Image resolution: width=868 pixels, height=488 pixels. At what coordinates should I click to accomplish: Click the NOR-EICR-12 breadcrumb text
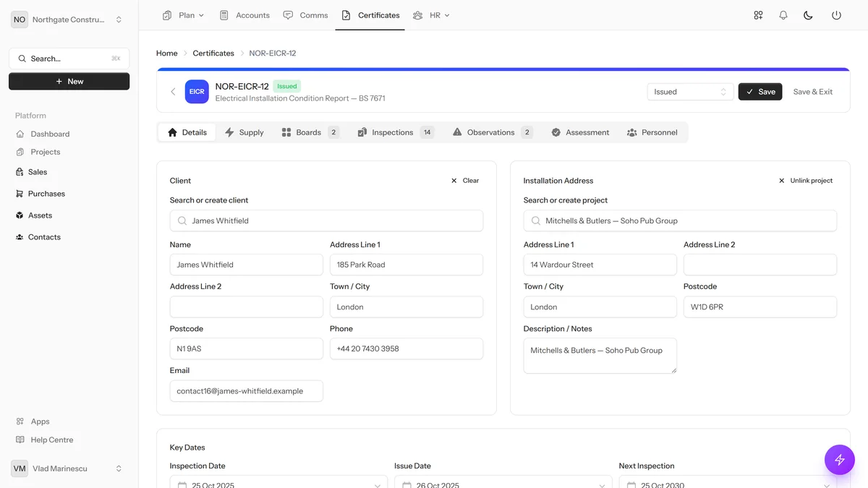click(273, 53)
